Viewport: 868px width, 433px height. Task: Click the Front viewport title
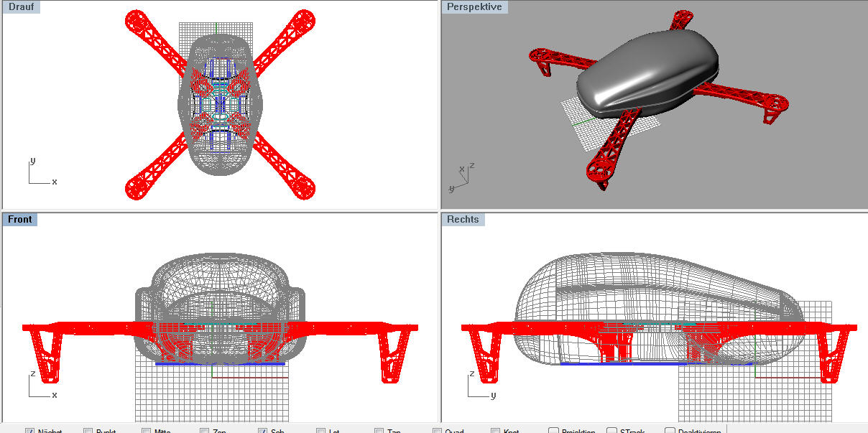pyautogui.click(x=20, y=219)
